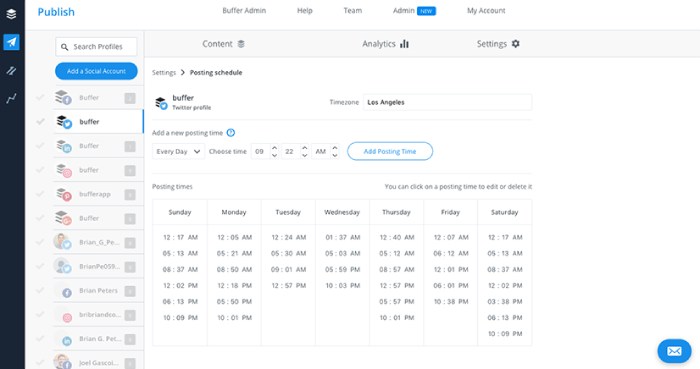Click the Buffer stack logo in left sidebar

12,14
